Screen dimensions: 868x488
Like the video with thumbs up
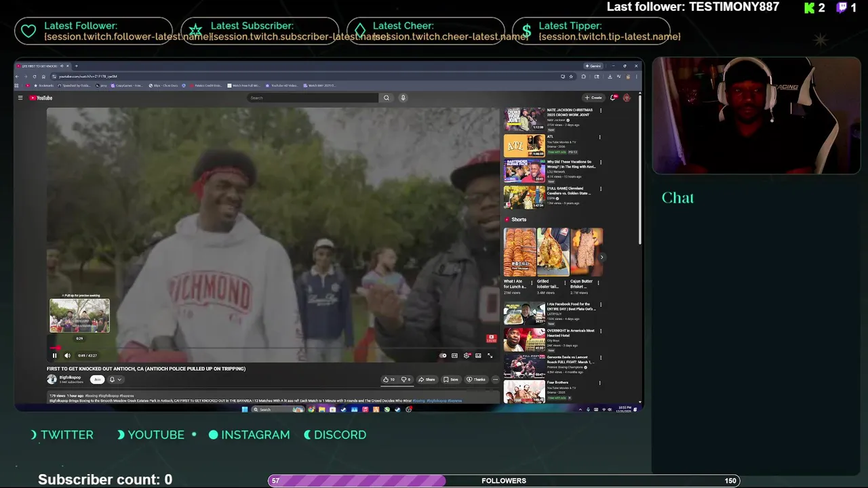(389, 380)
